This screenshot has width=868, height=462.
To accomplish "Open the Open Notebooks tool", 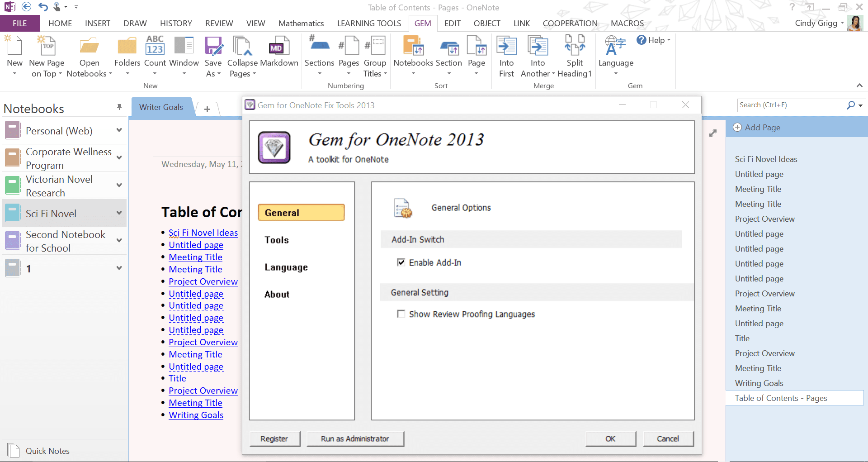I will click(89, 46).
